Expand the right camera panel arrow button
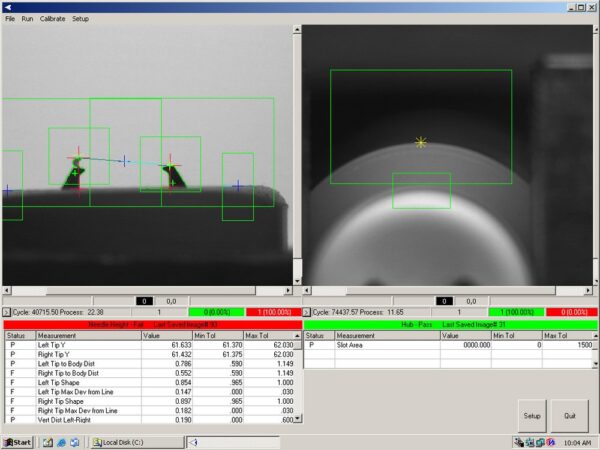600x450 pixels. point(306,312)
